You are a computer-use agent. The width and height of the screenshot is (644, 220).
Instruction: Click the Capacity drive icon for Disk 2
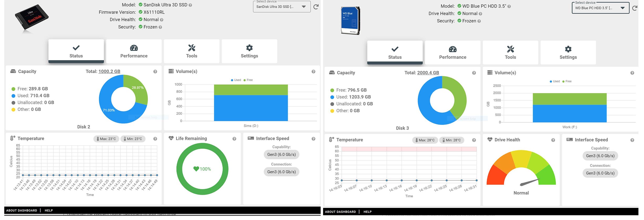click(x=13, y=71)
